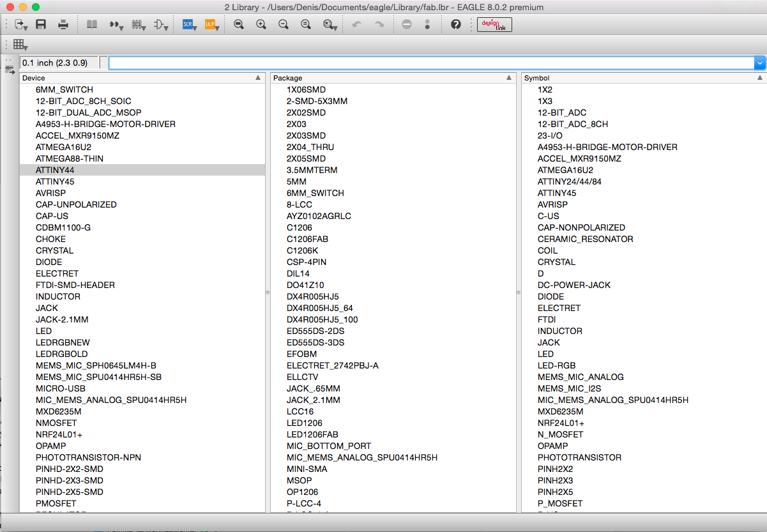Click the Symbol column header
This screenshot has height=532, width=767.
[644, 78]
